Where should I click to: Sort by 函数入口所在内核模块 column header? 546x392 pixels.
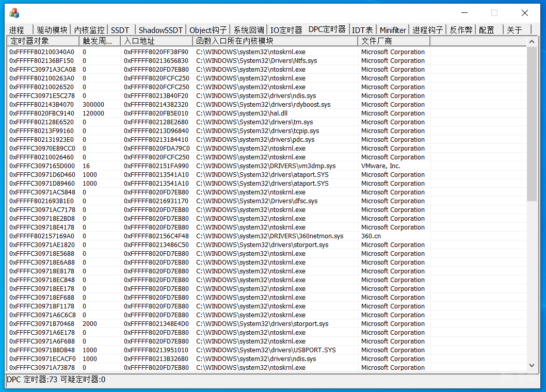(275, 41)
